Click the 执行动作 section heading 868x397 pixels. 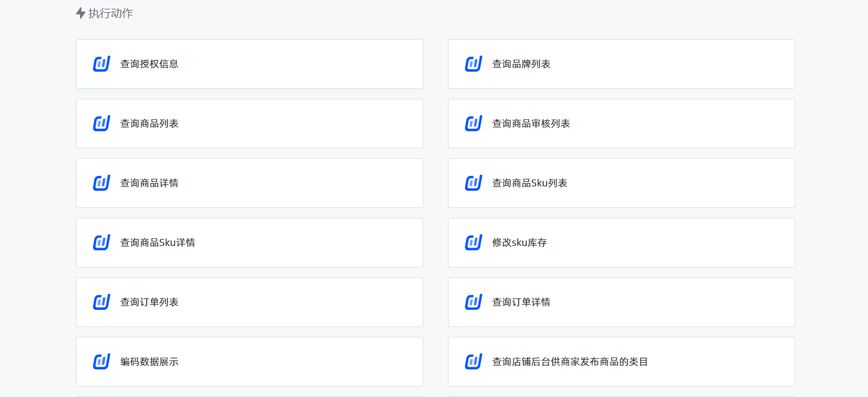[111, 13]
